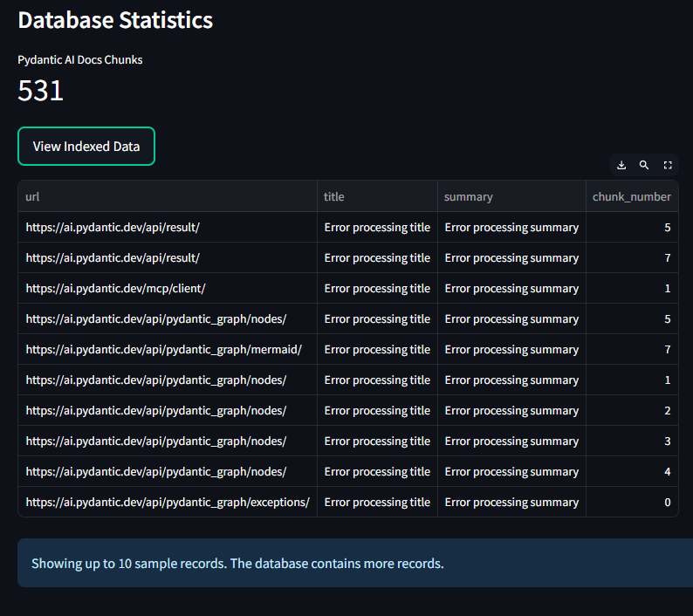The width and height of the screenshot is (693, 616).
Task: Select the summary cell in exceptions/ row
Action: tap(511, 502)
